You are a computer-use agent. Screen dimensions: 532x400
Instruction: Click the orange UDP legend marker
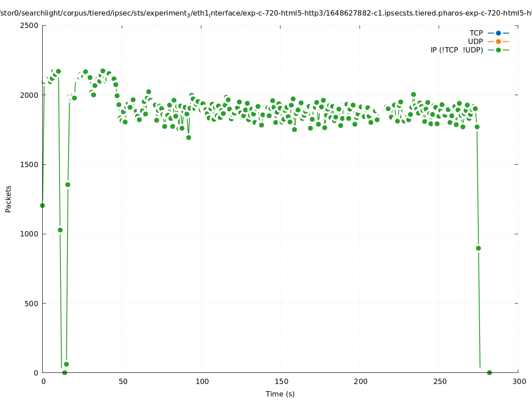click(498, 41)
